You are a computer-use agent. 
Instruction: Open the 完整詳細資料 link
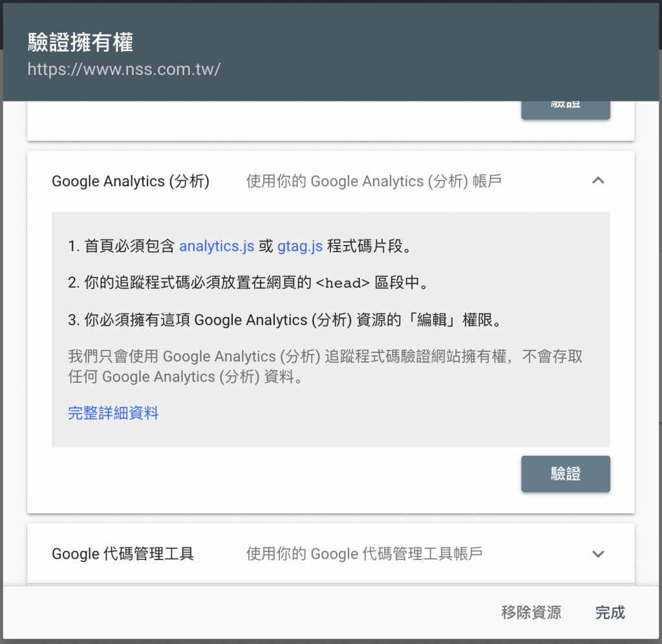click(113, 413)
